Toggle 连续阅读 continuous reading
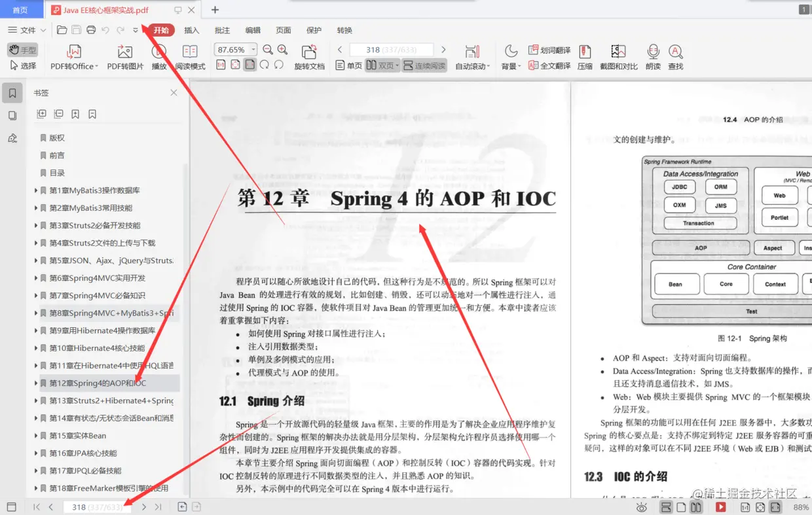This screenshot has height=515, width=812. (424, 65)
